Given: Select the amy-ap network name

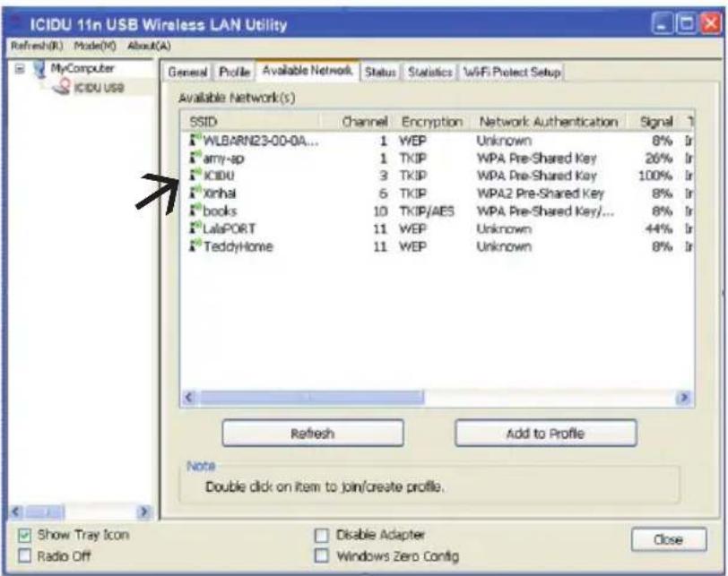Looking at the screenshot, I should 223,159.
